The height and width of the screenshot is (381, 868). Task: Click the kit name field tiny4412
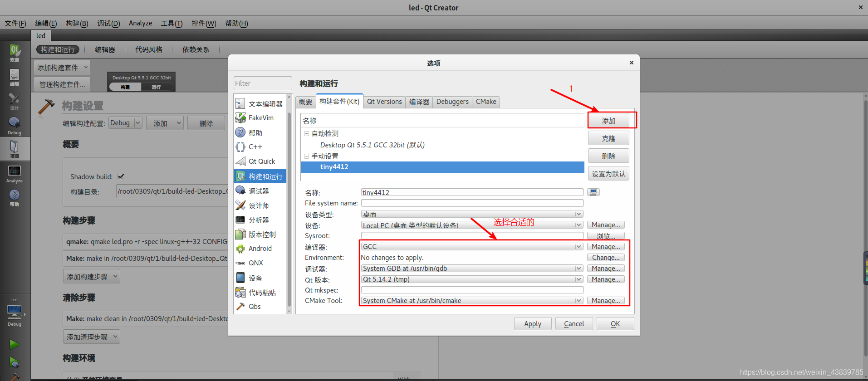point(472,192)
